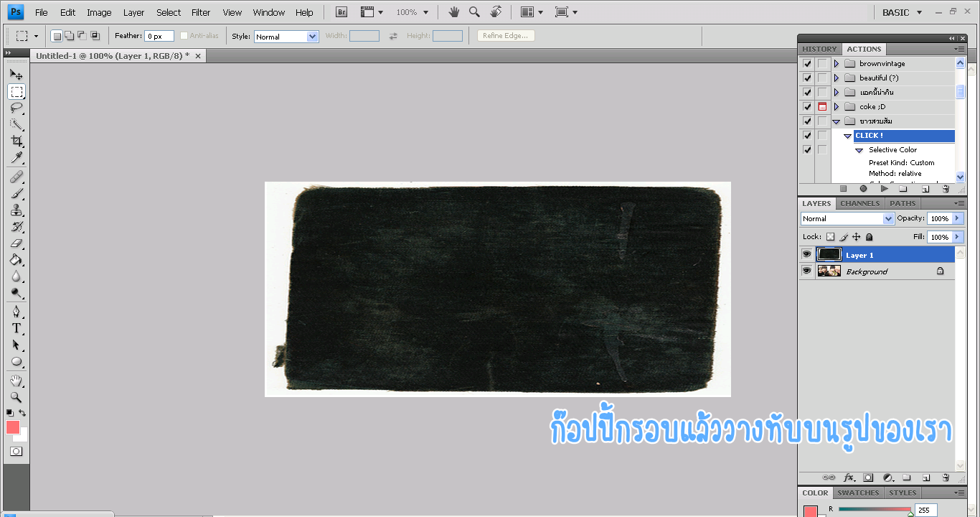This screenshot has height=517, width=980.
Task: Select the Crop tool
Action: [x=17, y=141]
